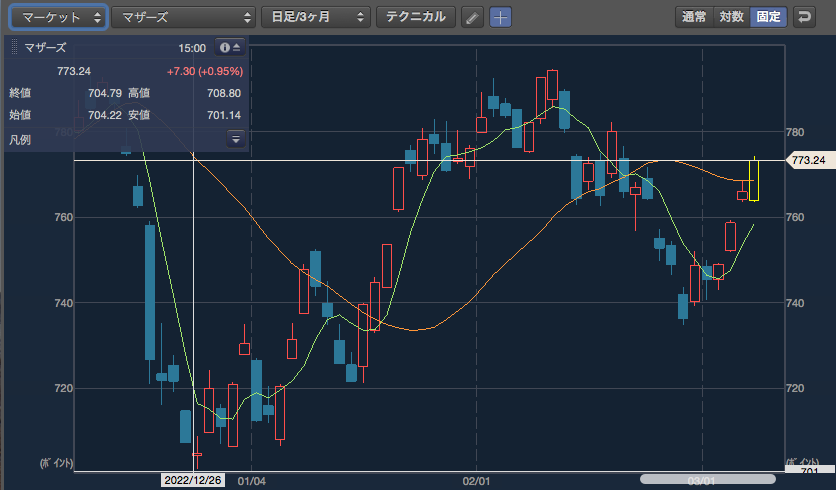Click the 始値 704.22 value

coord(105,115)
